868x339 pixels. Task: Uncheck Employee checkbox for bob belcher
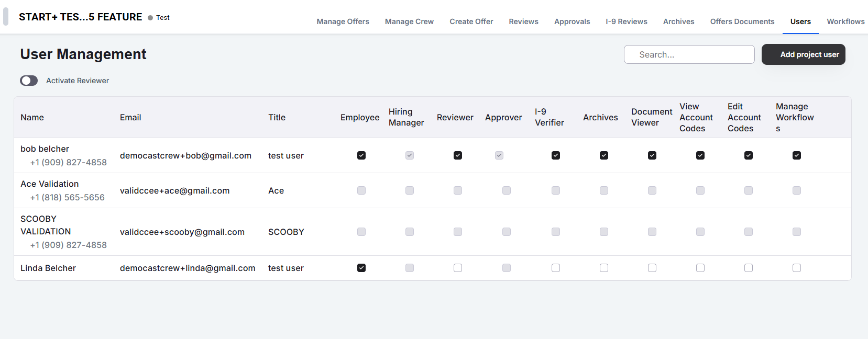[x=361, y=155]
